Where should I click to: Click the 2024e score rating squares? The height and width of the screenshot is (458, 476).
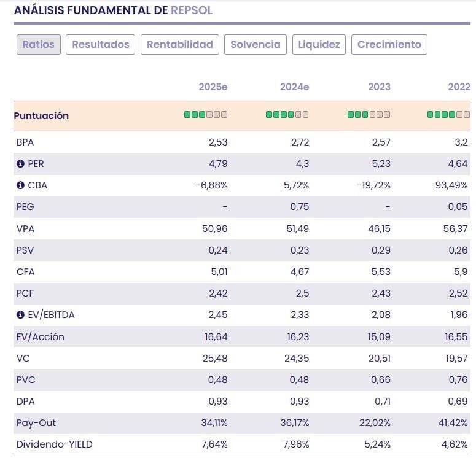287,115
